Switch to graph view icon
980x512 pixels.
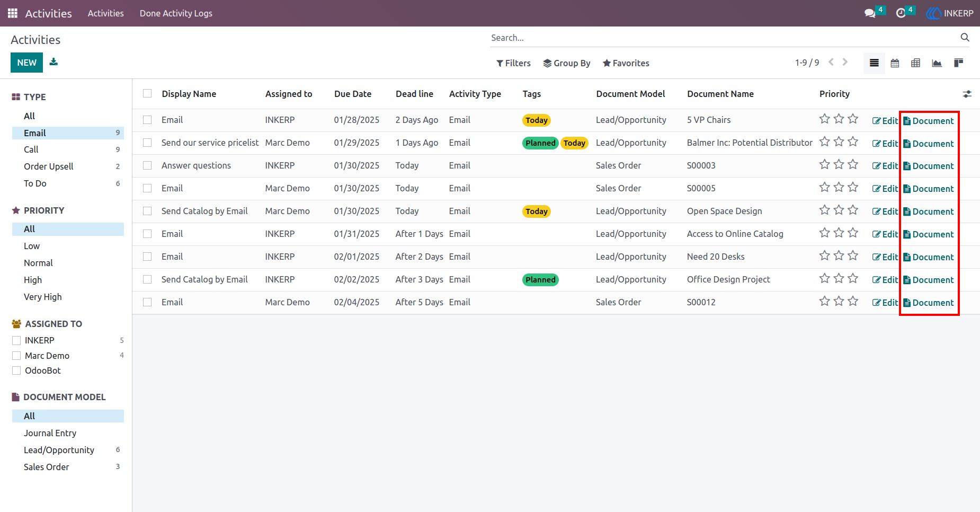[937, 63]
